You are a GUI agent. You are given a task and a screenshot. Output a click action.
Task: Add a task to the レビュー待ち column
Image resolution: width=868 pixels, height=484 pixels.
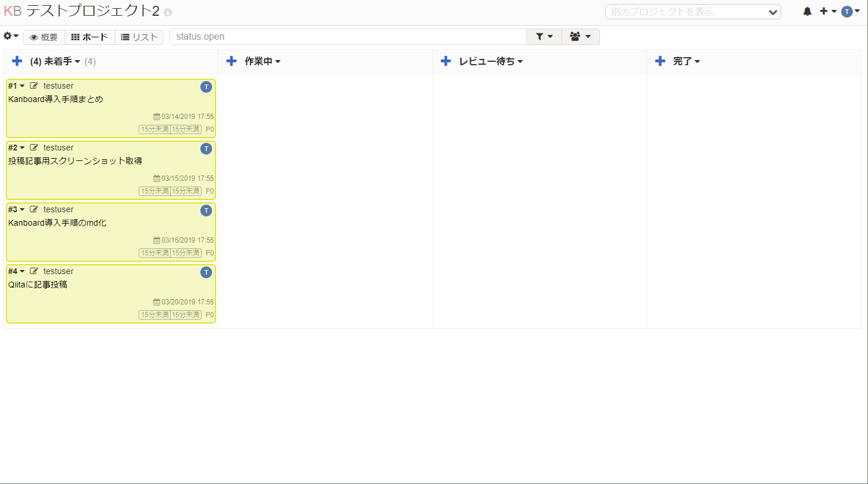pyautogui.click(x=446, y=61)
